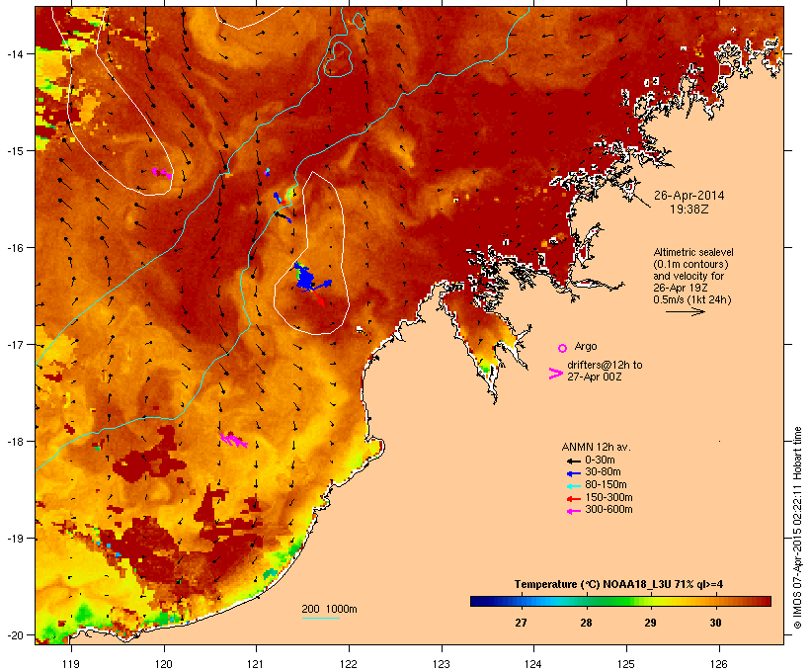Screen dimensions: 810x672
Task: Click the magenta Argo circle symbol
Action: pos(563,348)
